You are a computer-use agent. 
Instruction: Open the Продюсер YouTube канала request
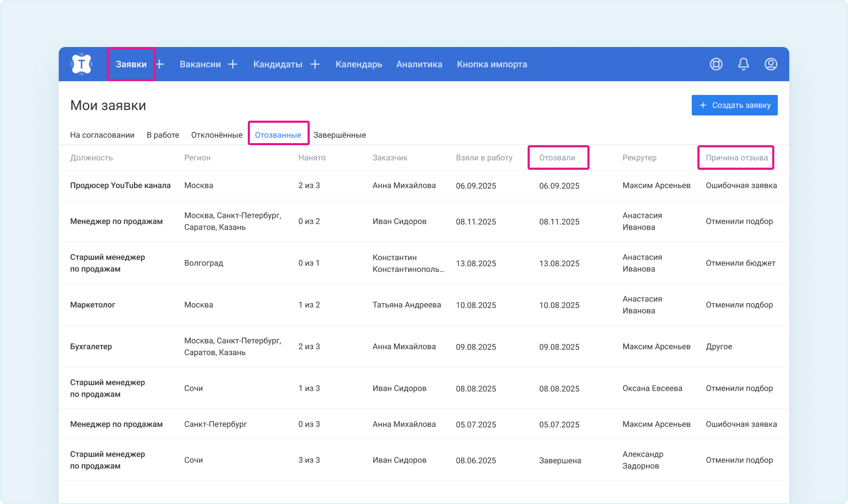pos(120,185)
